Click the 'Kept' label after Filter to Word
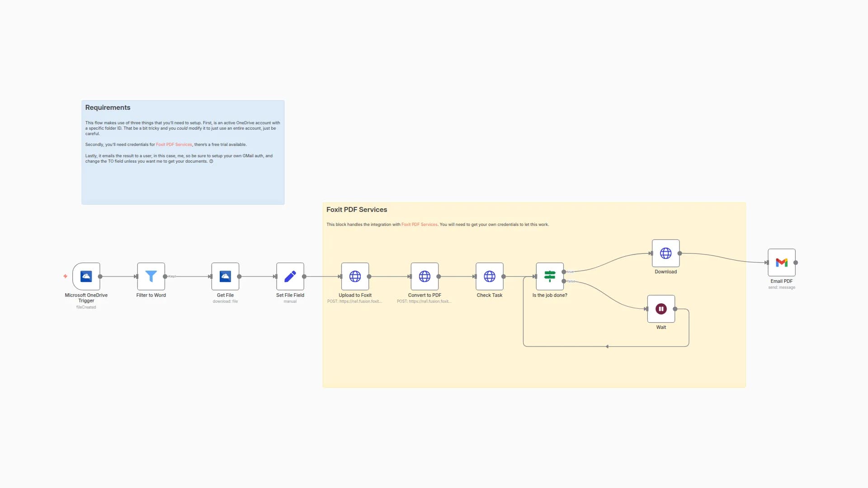Screen dimensions: 868x488 (x=172, y=277)
